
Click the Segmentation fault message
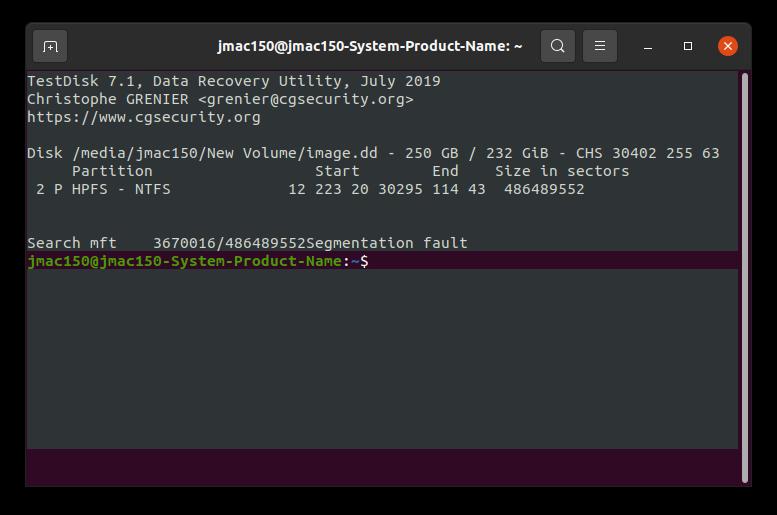coord(387,243)
